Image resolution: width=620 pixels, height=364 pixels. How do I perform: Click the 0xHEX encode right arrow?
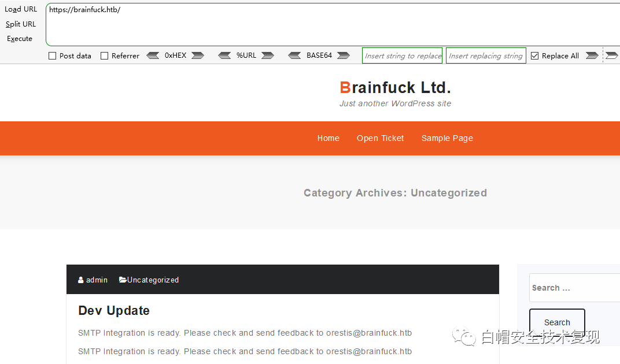tap(198, 55)
